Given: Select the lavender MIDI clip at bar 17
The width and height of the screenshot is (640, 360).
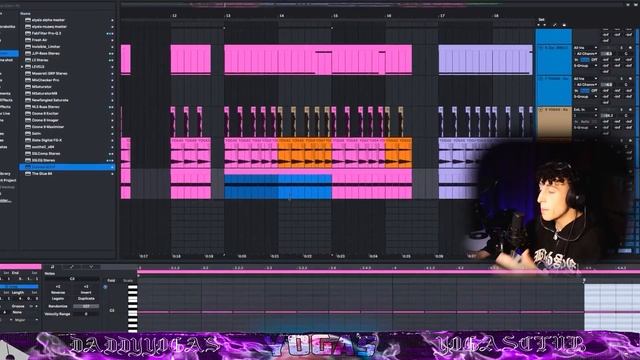Looking at the screenshot, I should [x=485, y=59].
